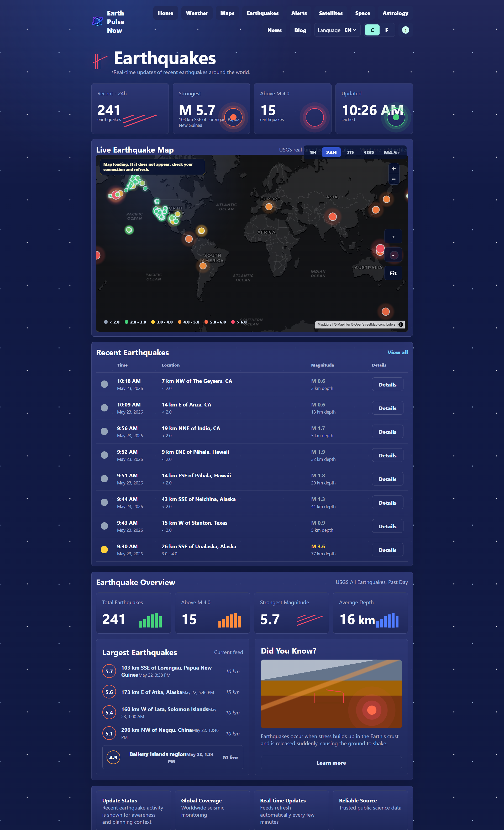
Task: Select the 30D map time filter
Action: (x=369, y=153)
